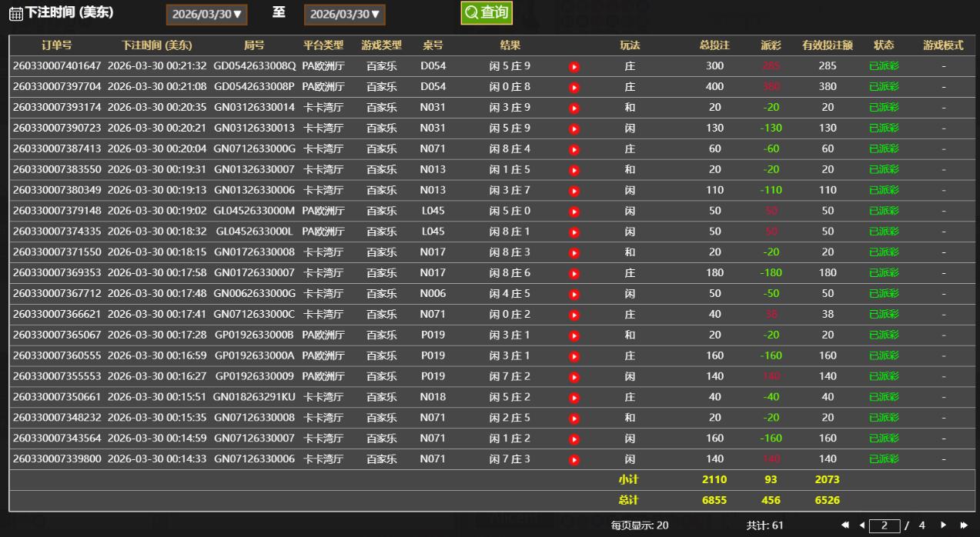
Task: Open the end date dropdown
Action: point(344,15)
